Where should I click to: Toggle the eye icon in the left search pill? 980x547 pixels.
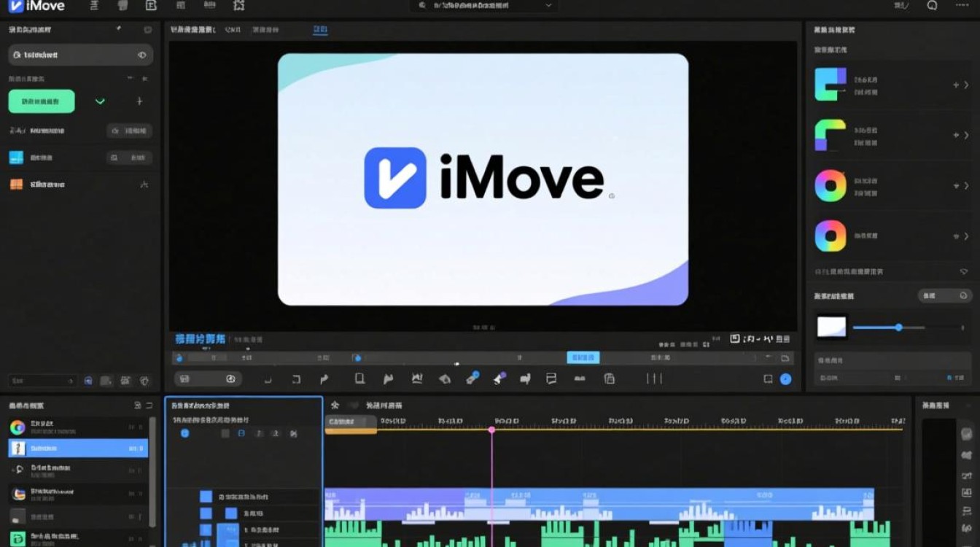(x=141, y=55)
